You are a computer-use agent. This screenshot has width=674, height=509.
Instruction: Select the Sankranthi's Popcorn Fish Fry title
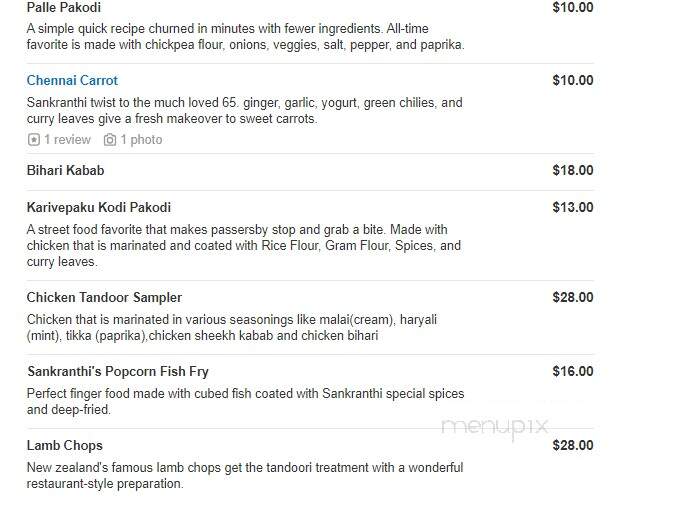click(118, 371)
